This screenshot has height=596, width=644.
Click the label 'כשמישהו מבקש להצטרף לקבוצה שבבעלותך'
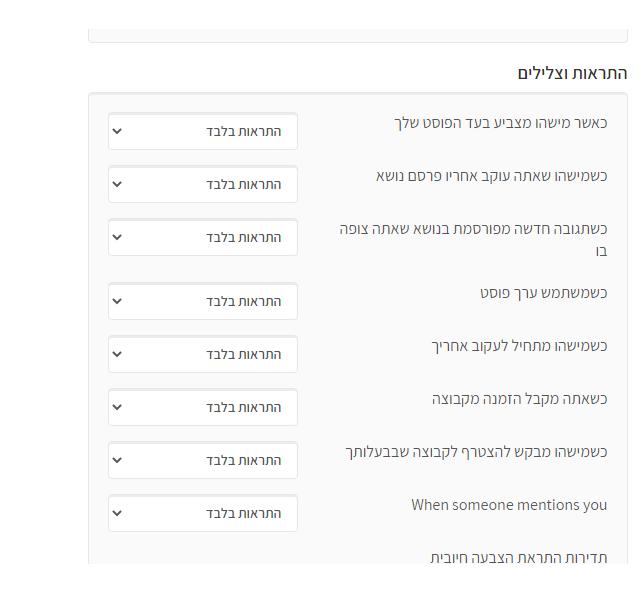(x=475, y=452)
